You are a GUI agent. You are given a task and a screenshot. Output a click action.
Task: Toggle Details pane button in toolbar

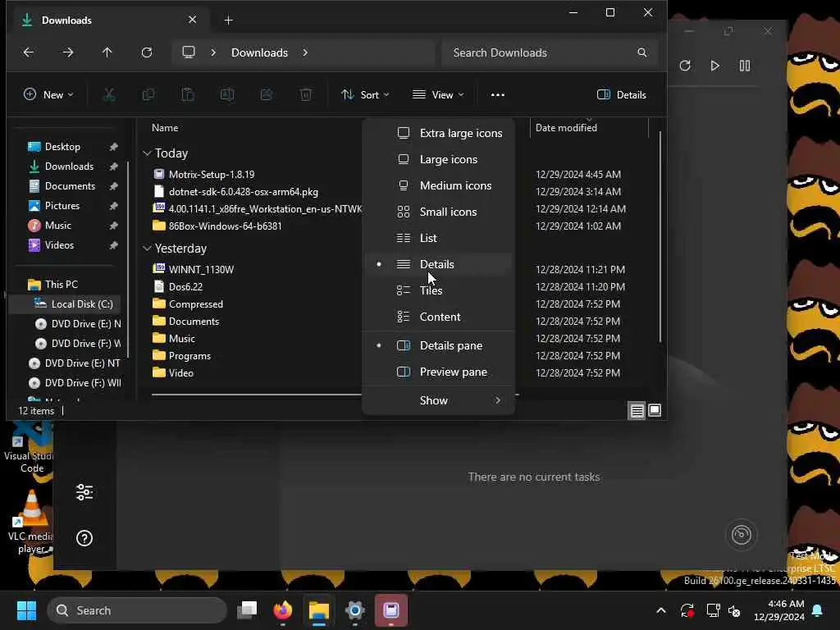coord(622,95)
